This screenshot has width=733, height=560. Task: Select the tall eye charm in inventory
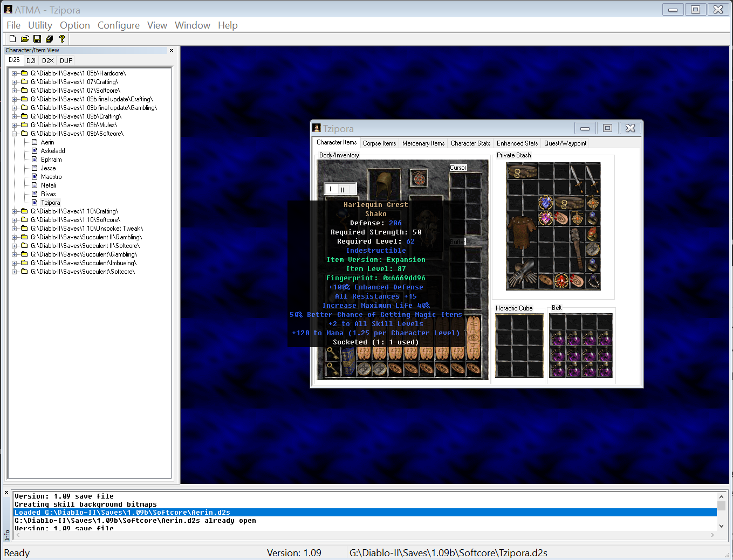473,338
